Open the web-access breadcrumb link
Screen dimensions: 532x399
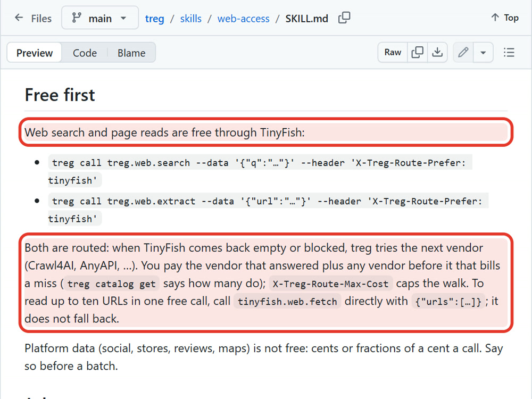tap(243, 18)
